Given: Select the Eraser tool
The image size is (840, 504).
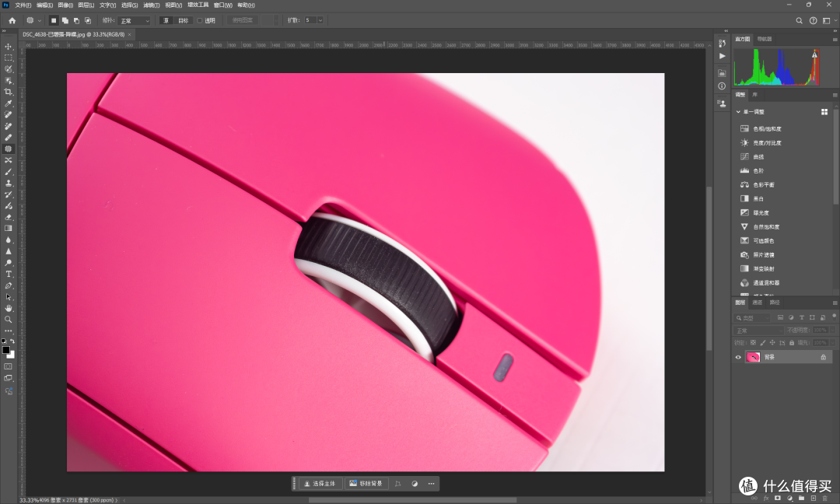Looking at the screenshot, I should pyautogui.click(x=8, y=217).
